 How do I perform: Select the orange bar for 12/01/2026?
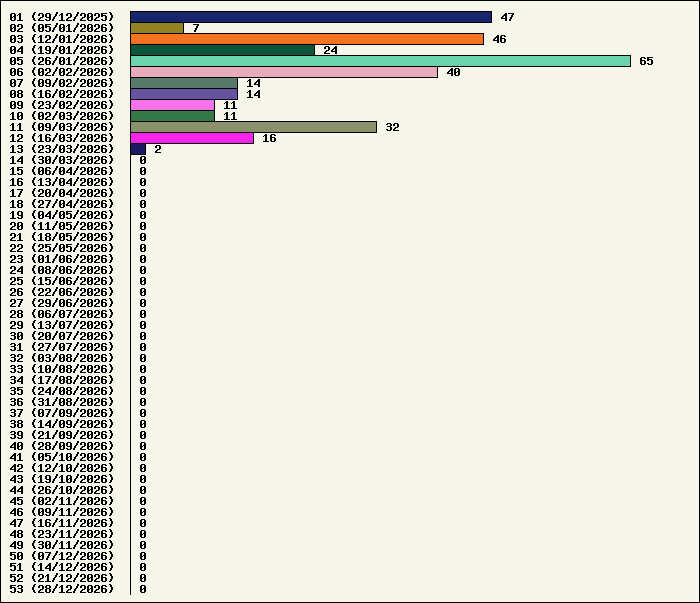pyautogui.click(x=307, y=39)
